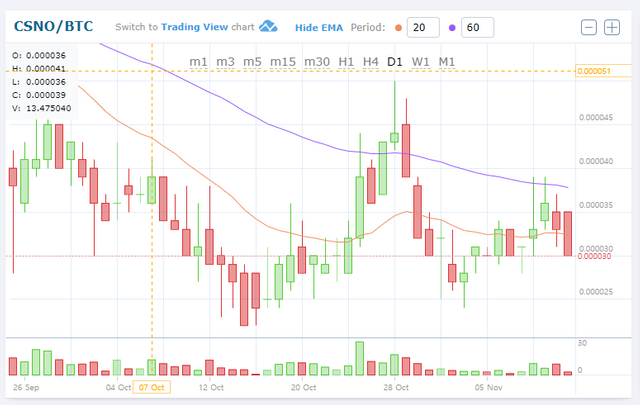640x405 pixels.
Task: Click the 28 Oct date label
Action: [x=396, y=387]
